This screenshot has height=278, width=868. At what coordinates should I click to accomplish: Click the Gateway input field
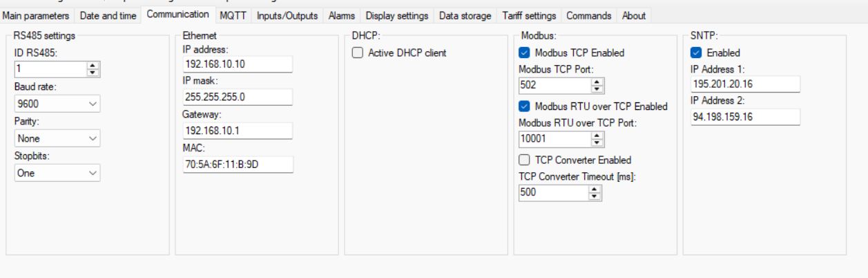pyautogui.click(x=238, y=131)
